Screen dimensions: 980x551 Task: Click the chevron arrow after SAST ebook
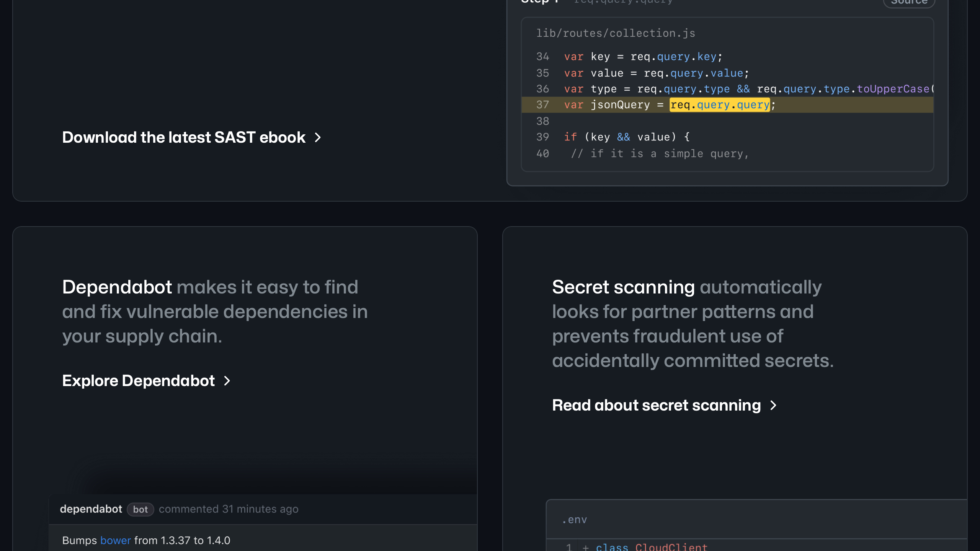pyautogui.click(x=317, y=138)
